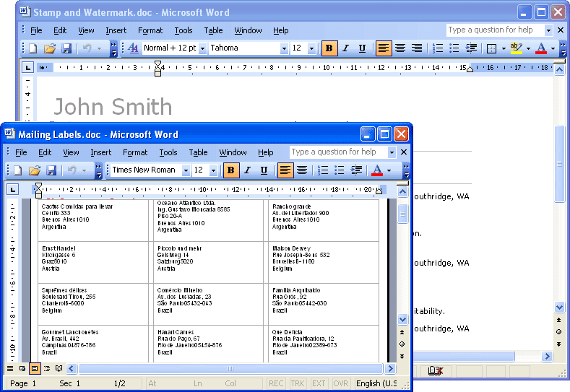Open font size dropdown in Stamp and Watermark window
This screenshot has height=392, width=570.
[311, 48]
